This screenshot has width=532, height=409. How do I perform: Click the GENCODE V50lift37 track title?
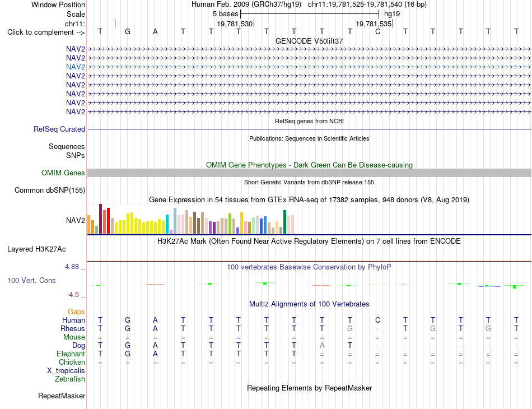[309, 41]
